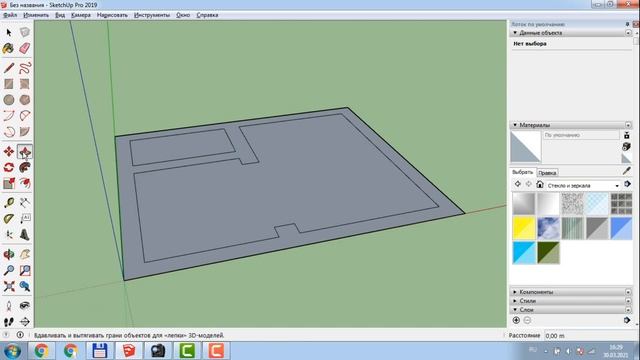640x360 pixels.
Task: Activate the Zoom Window tool
Action: 24,270
